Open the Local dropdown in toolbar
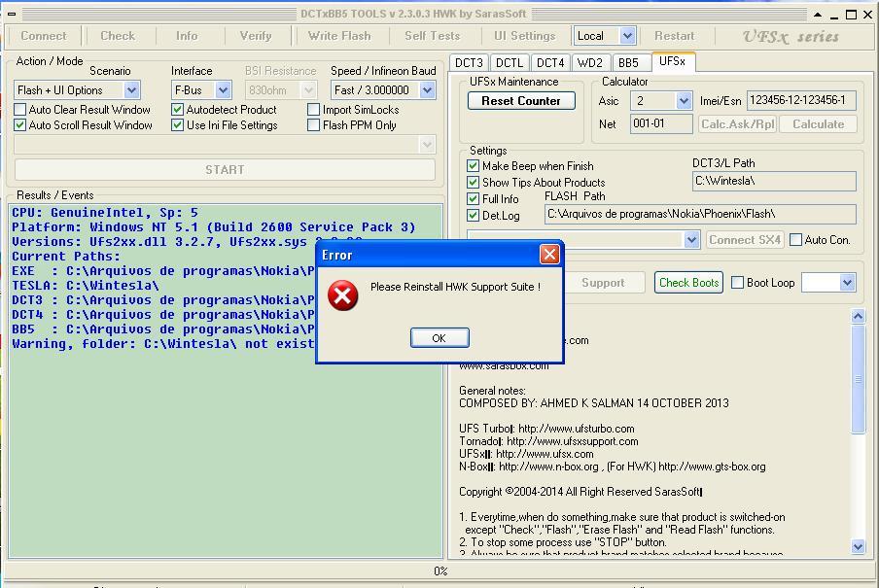 (x=627, y=36)
